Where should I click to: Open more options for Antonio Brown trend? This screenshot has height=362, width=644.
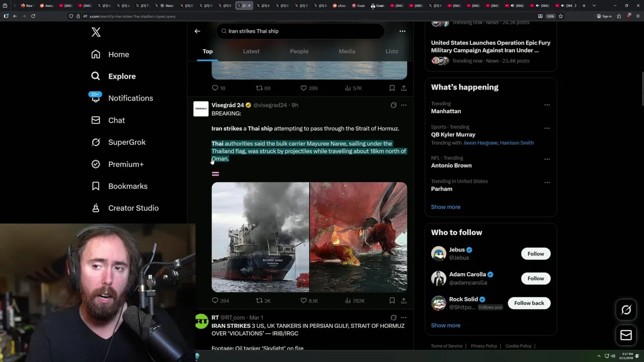pyautogui.click(x=547, y=159)
